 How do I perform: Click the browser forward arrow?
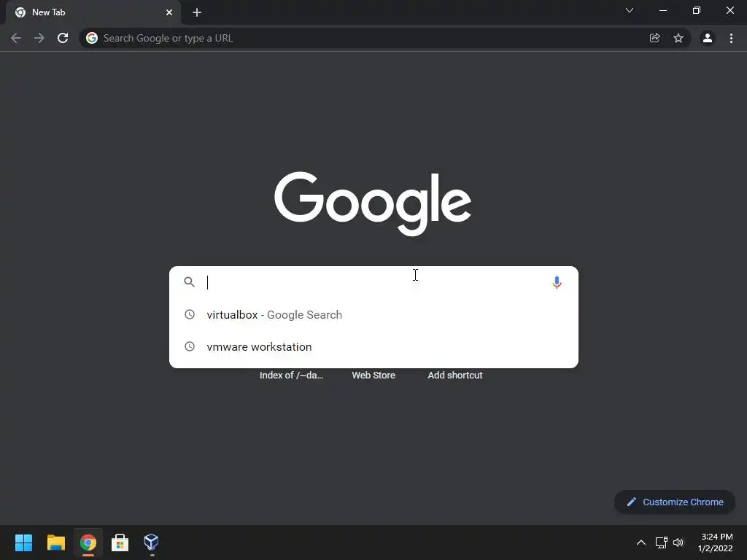tap(39, 38)
